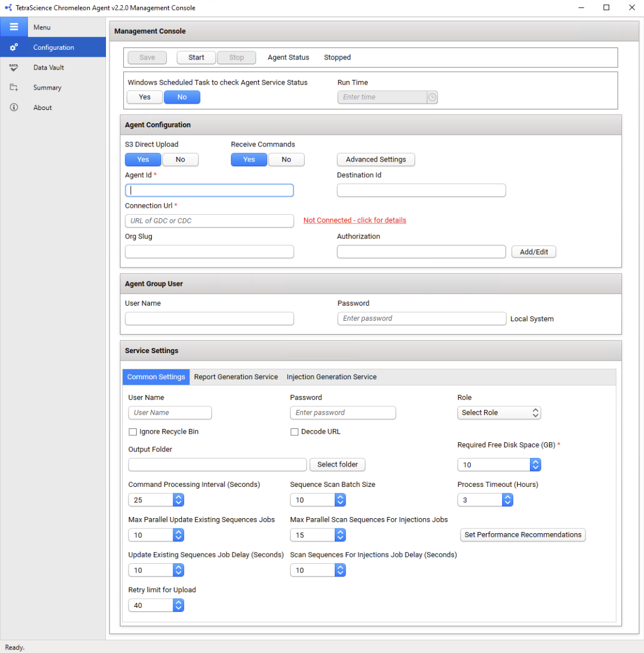Open the Select Role dropdown

(x=499, y=413)
